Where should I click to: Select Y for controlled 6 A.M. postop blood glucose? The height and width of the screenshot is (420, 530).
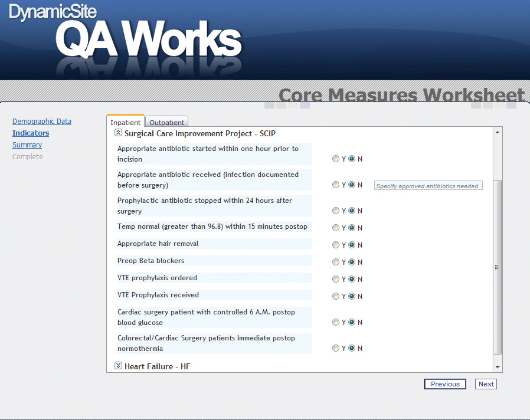click(336, 322)
